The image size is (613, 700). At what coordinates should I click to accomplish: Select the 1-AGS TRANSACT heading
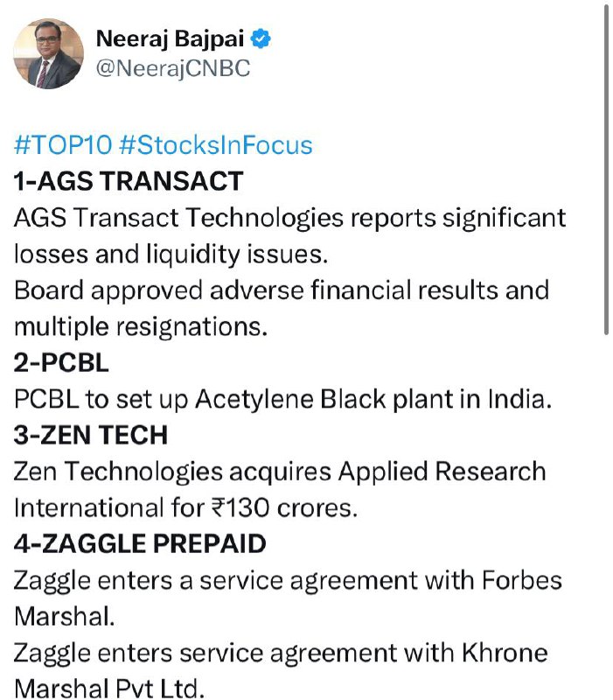coord(129,181)
